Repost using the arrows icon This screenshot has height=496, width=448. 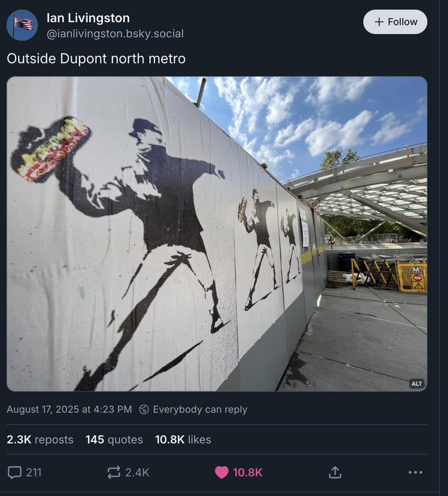114,472
